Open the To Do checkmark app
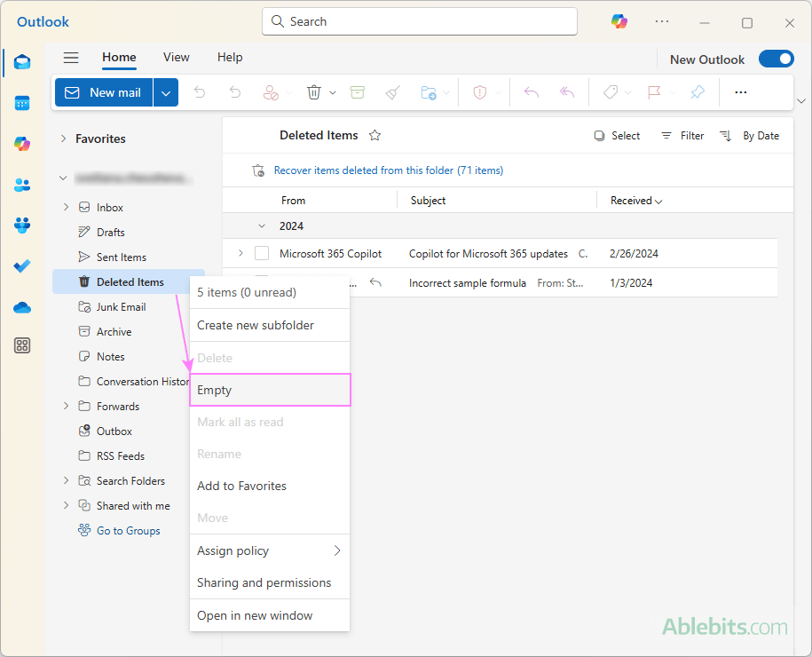Viewport: 812px width, 657px height. pyautogui.click(x=22, y=265)
